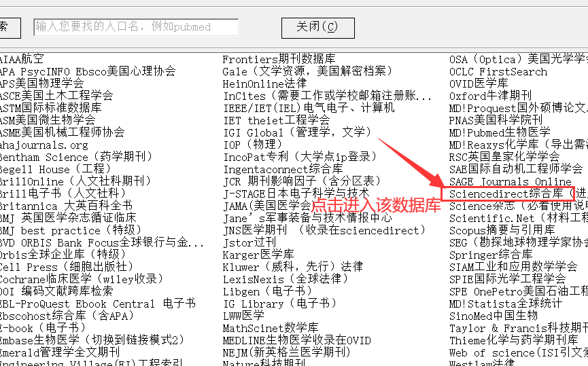Viewport: 588px width, 366px height.
Task: Select APS美国物理学会
Action: 41,83
